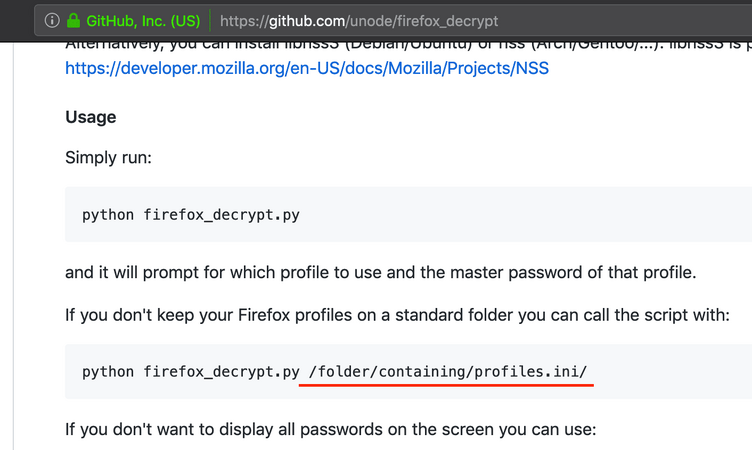The image size is (752, 450).
Task: Click the empty area of the first code block
Action: [x=528, y=214]
